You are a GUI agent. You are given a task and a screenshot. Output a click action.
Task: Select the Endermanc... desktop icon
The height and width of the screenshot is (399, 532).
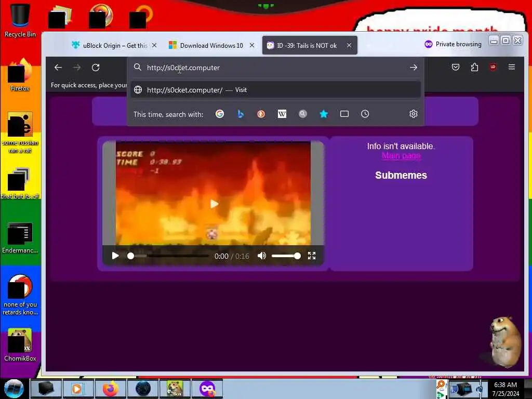pos(20,237)
